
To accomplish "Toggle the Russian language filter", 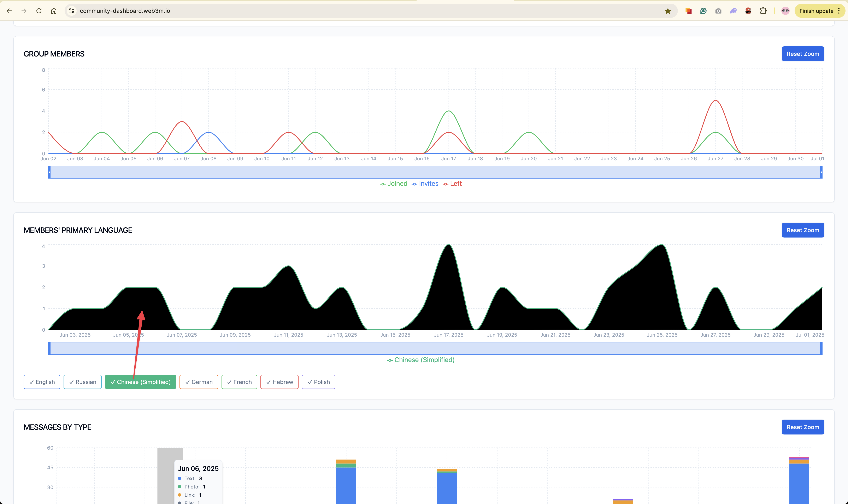I will point(83,382).
